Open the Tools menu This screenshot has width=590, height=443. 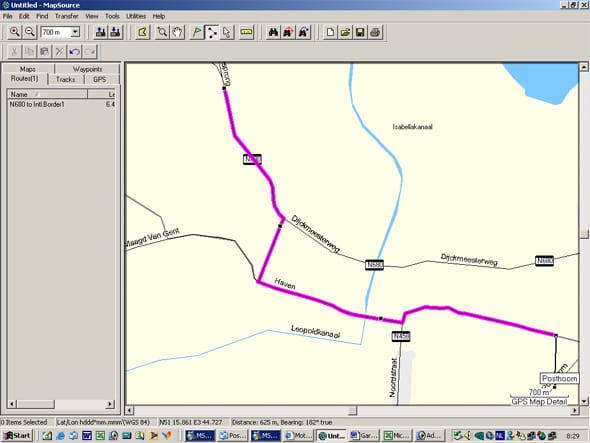(x=112, y=16)
